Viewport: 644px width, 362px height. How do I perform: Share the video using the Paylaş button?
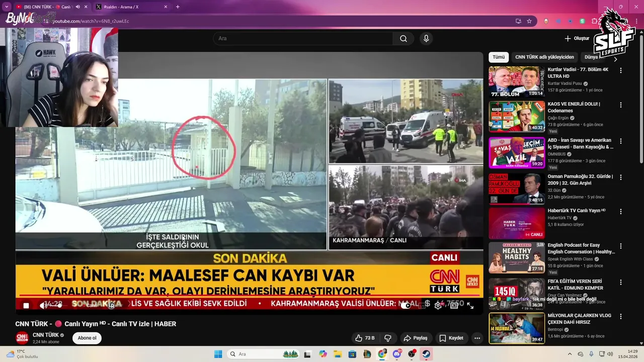pos(416,338)
